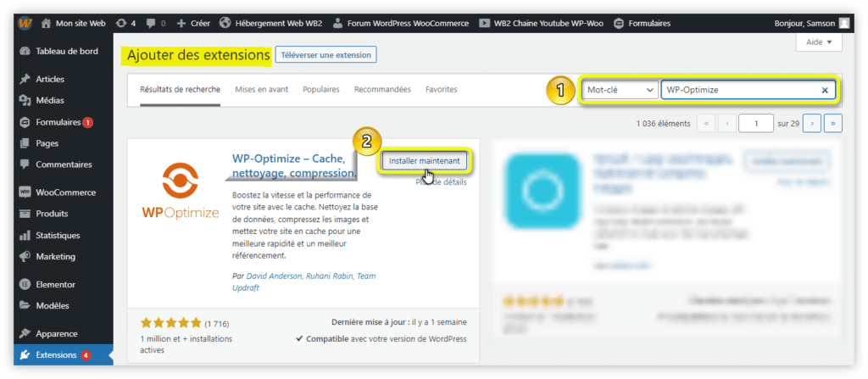The image size is (868, 379).
Task: Open the Mot-clé search type dropdown
Action: (620, 90)
